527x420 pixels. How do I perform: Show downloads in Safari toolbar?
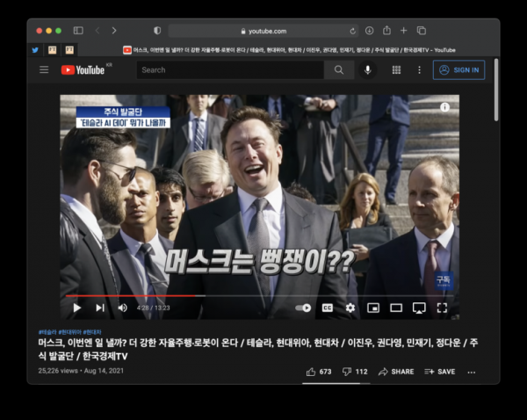(x=370, y=31)
